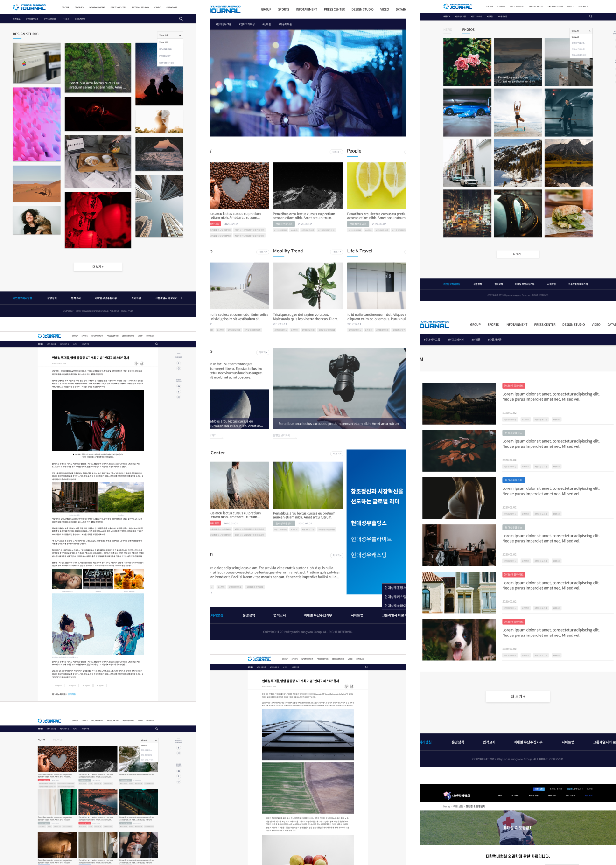Viewport: 616px width, 865px height.
Task: Click INFOTAINMENT in the news list page nav
Action: (517, 325)
